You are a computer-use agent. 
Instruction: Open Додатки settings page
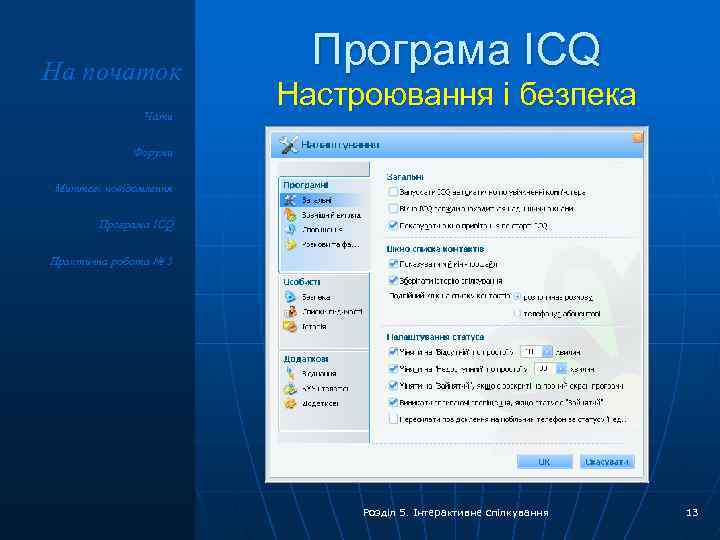(x=320, y=404)
